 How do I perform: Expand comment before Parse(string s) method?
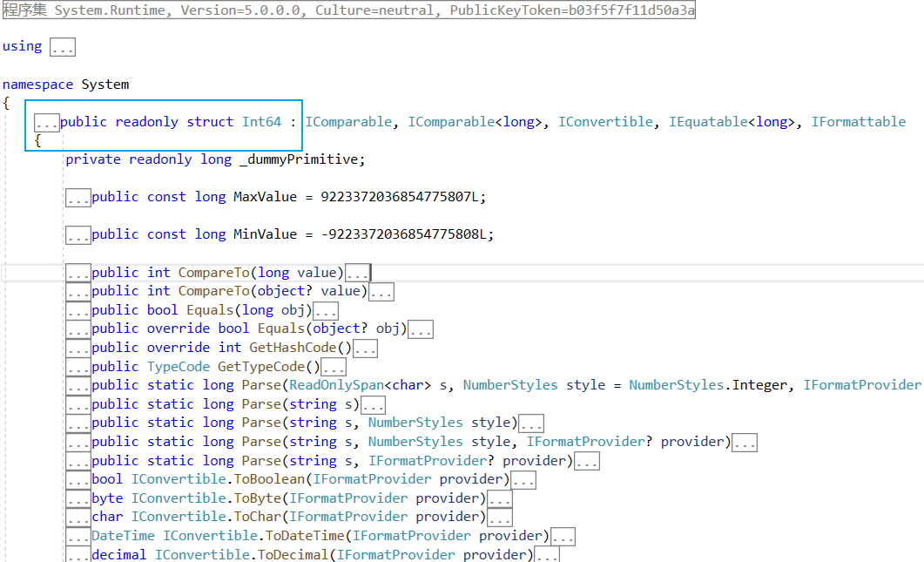(78, 405)
